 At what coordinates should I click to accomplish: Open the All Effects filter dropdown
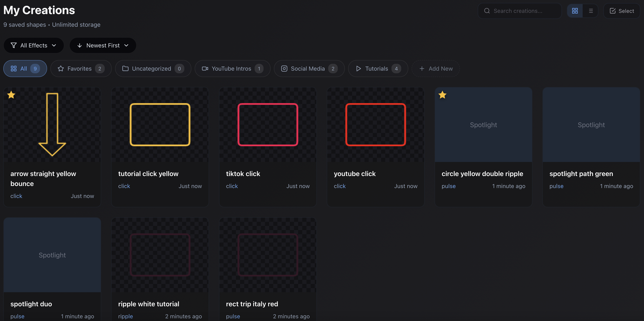[x=34, y=45]
